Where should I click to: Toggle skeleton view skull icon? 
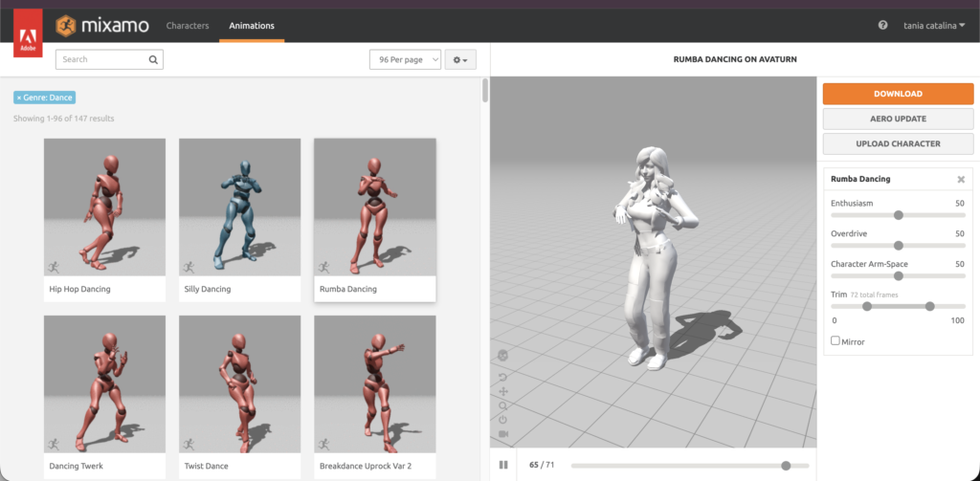503,356
